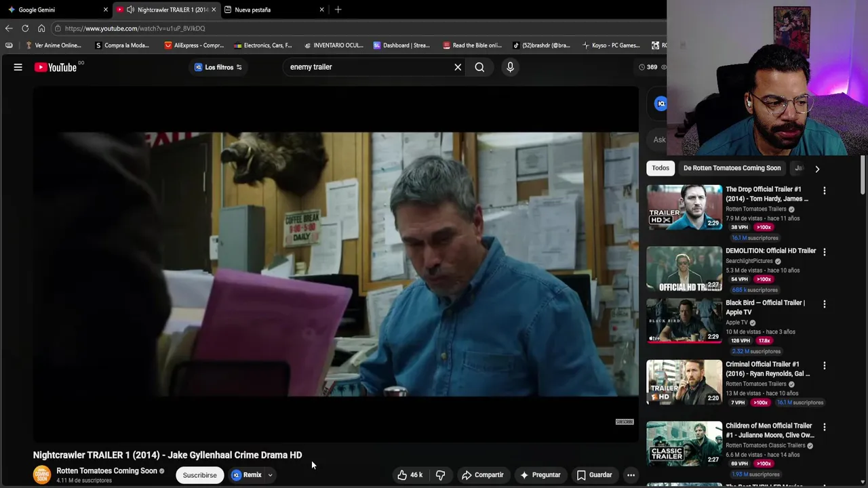The height and width of the screenshot is (488, 868).
Task: Open more actions ellipsis under video
Action: point(631,475)
